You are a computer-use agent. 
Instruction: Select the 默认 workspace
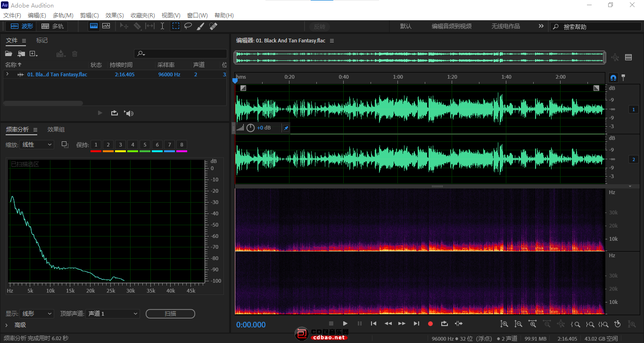click(405, 26)
